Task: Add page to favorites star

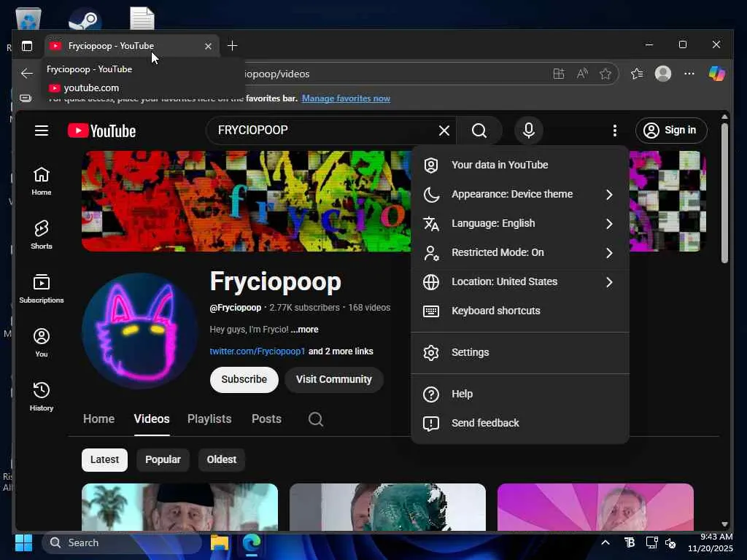Action: coord(605,74)
